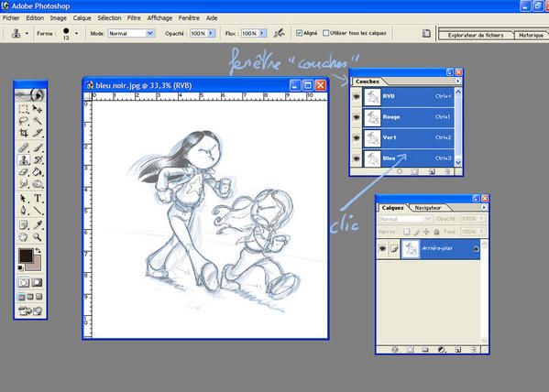
Task: Select the Magic Wand tool
Action: tap(37, 121)
